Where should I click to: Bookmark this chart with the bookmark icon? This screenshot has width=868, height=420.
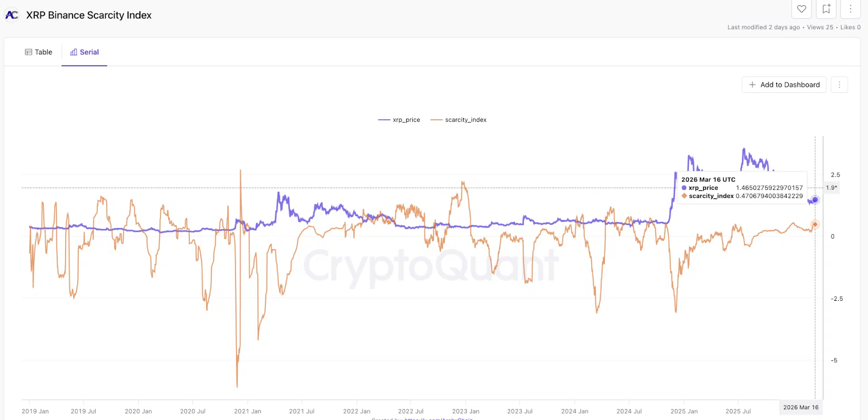[826, 9]
